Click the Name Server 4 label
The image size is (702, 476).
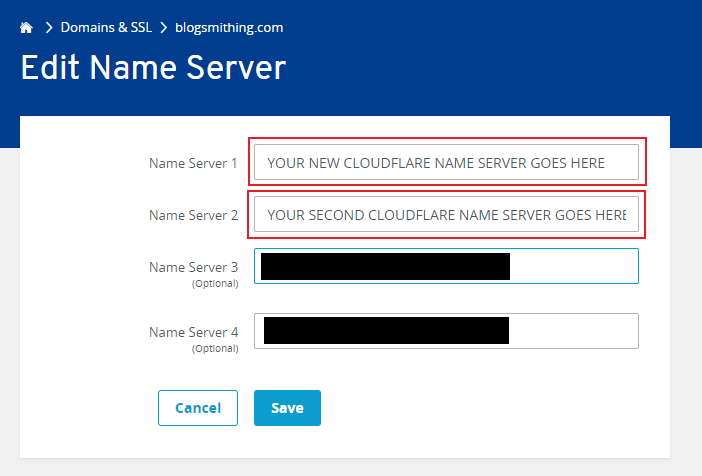point(193,332)
